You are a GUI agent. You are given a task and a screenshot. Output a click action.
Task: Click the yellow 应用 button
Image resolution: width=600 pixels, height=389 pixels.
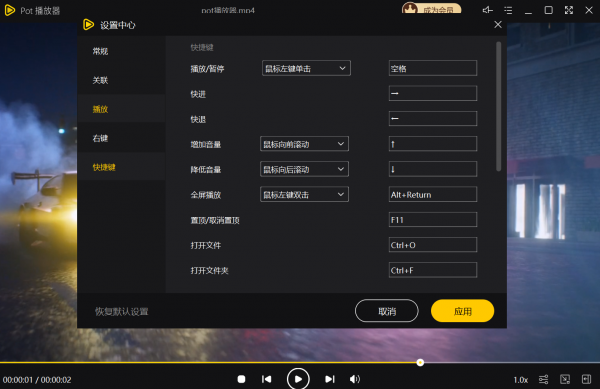tap(462, 311)
